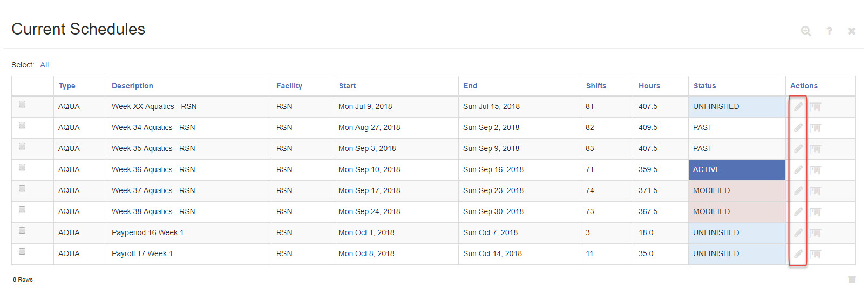Select the Week 38 Aquatics checkbox

(22, 209)
